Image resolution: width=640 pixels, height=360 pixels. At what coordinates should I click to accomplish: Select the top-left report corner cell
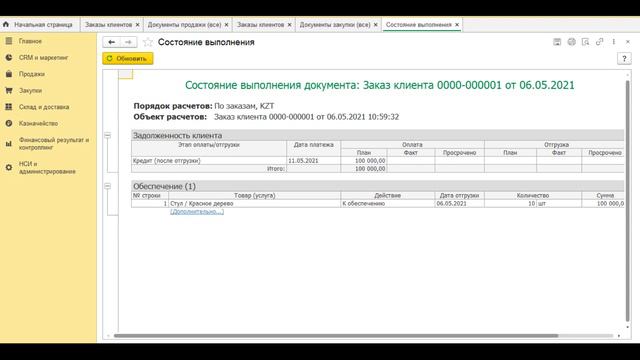pos(125,74)
